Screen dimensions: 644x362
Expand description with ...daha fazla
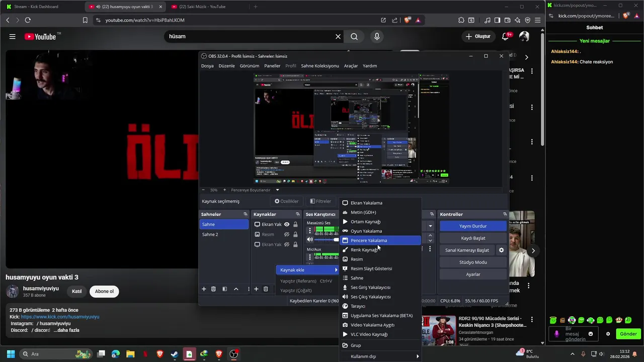[66, 330]
